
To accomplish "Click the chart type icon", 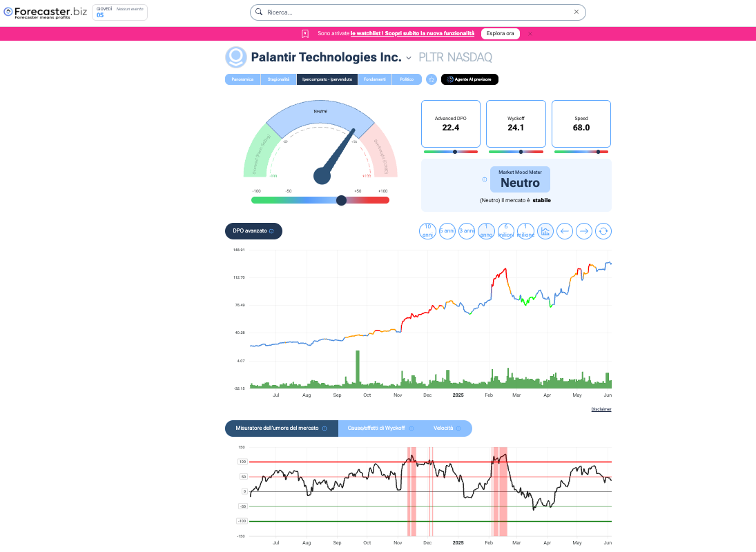I will point(545,231).
